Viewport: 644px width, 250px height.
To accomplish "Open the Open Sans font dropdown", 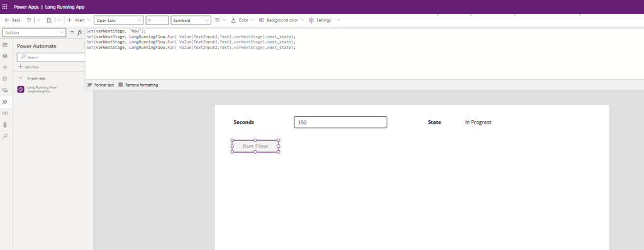I will click(119, 20).
